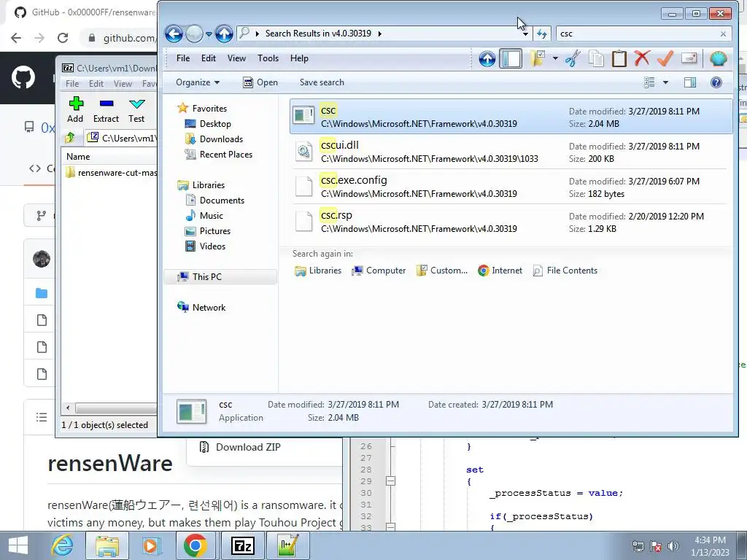Open the Explorer File menu
The width and height of the screenshot is (747, 560).
point(183,58)
